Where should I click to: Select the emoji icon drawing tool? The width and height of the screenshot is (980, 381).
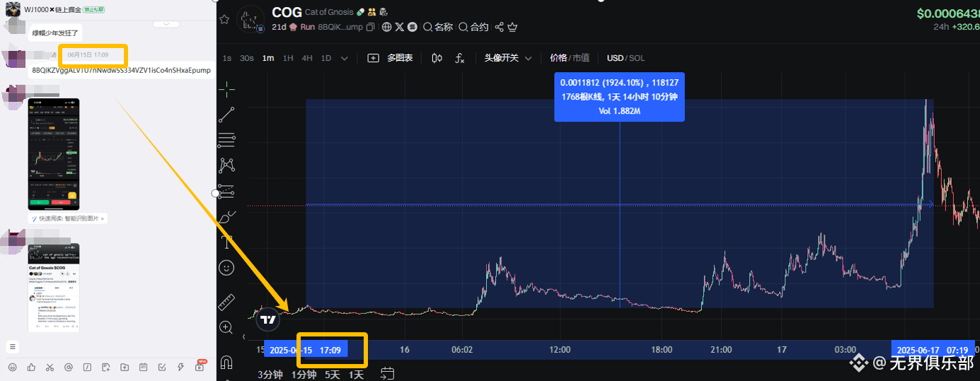226,268
